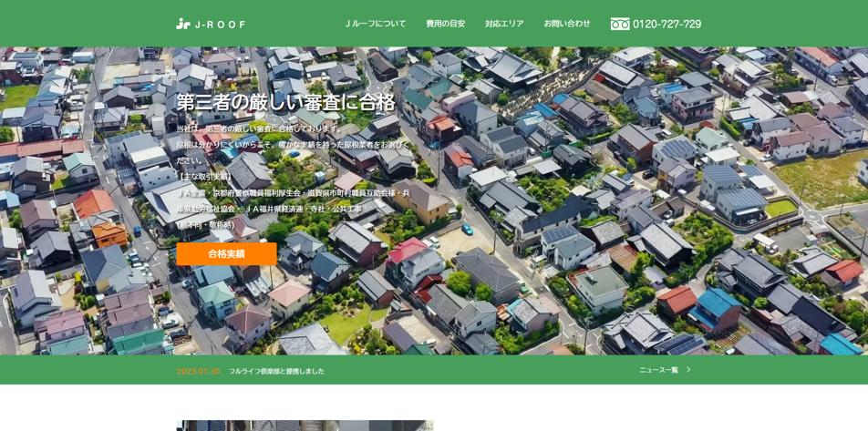Click the free-dial phone icon

pyautogui.click(x=620, y=24)
